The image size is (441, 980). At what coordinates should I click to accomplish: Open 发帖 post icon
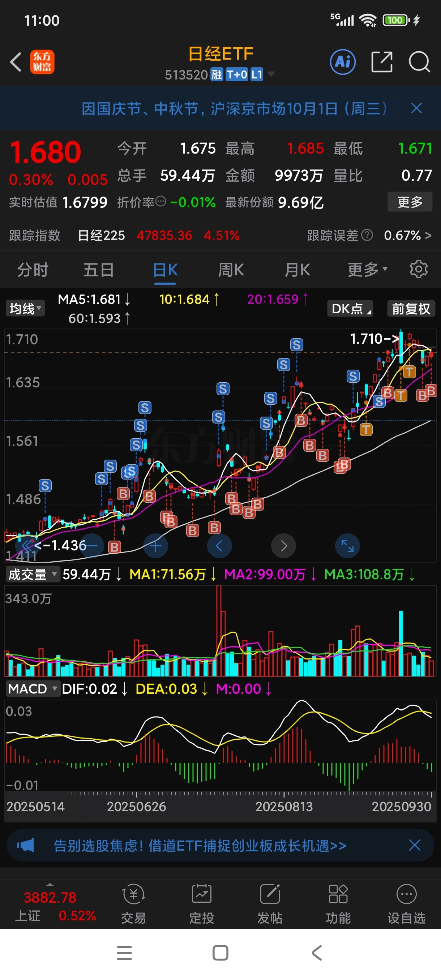270,904
